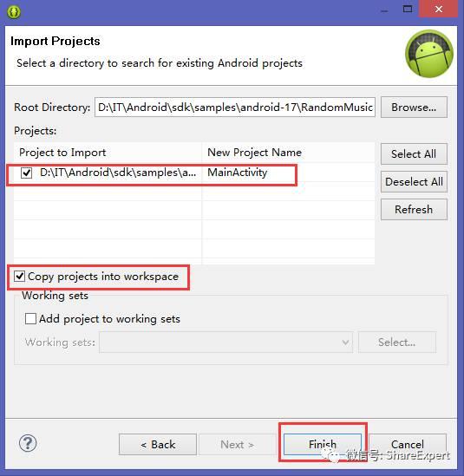Click the Deselect All button

pos(414,182)
